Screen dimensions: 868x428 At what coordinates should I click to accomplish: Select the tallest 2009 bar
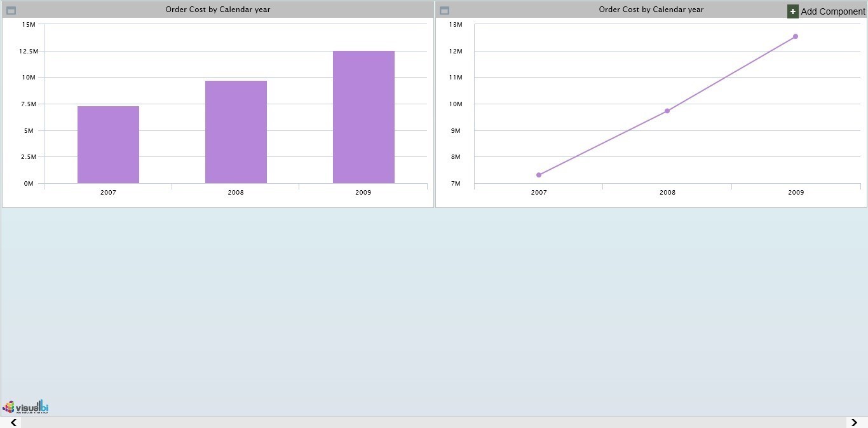363,117
